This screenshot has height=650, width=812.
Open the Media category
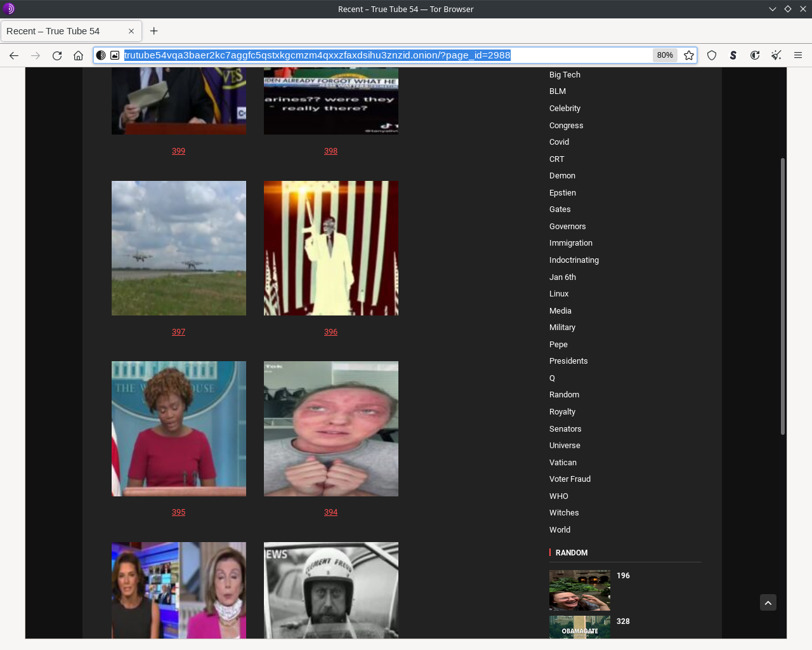click(x=560, y=311)
